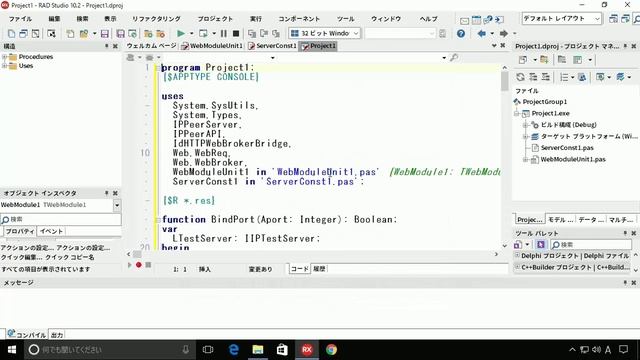The width and height of the screenshot is (640, 360).
Task: Pin the Object Inspector panel with pushpin
Action: click(x=107, y=193)
